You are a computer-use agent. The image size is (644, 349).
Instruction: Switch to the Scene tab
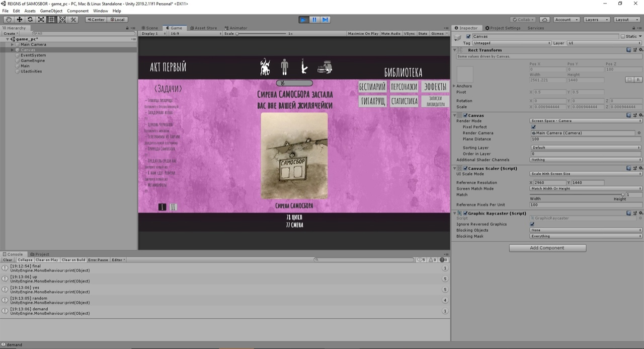click(x=150, y=28)
